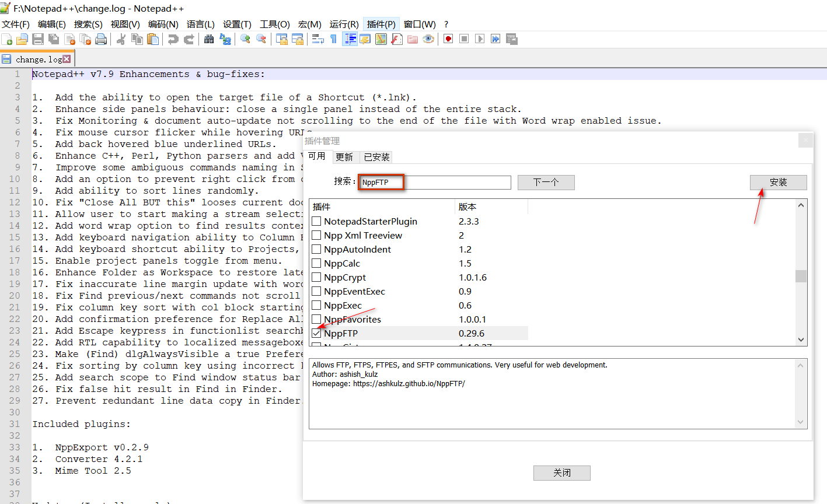Open Folder as Workspace toolbar icon

[413, 39]
